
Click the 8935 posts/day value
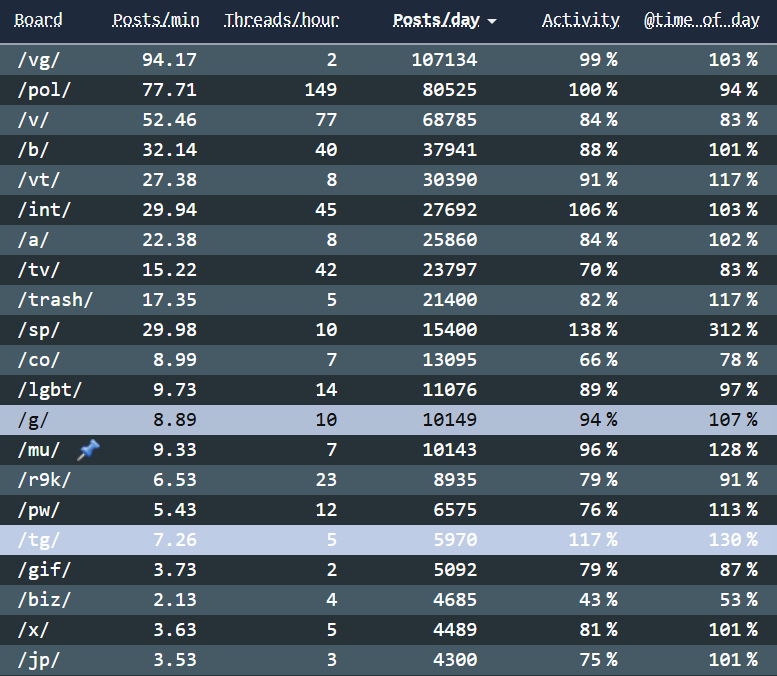(x=455, y=480)
